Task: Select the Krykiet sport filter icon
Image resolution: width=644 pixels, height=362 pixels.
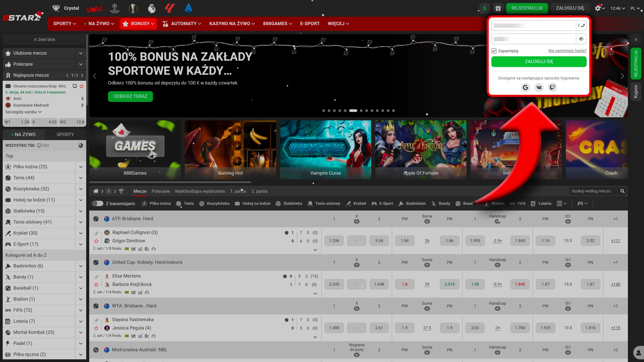Action: [348, 203]
